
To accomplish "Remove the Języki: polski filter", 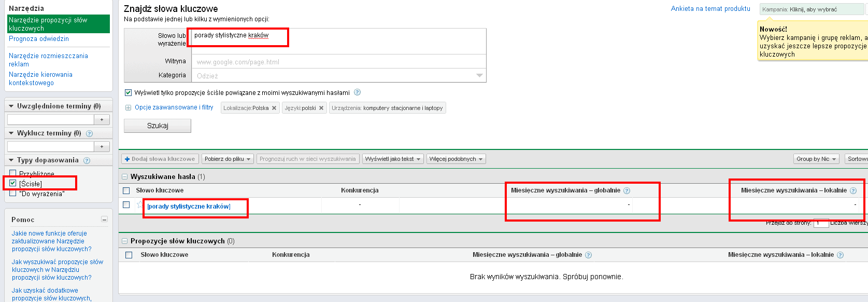I will 321,108.
